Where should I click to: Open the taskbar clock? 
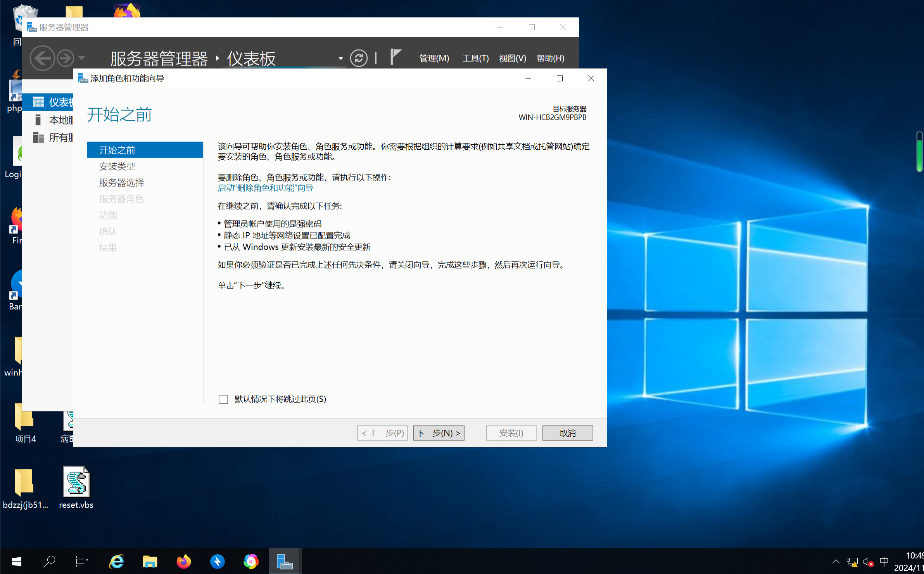click(x=909, y=562)
